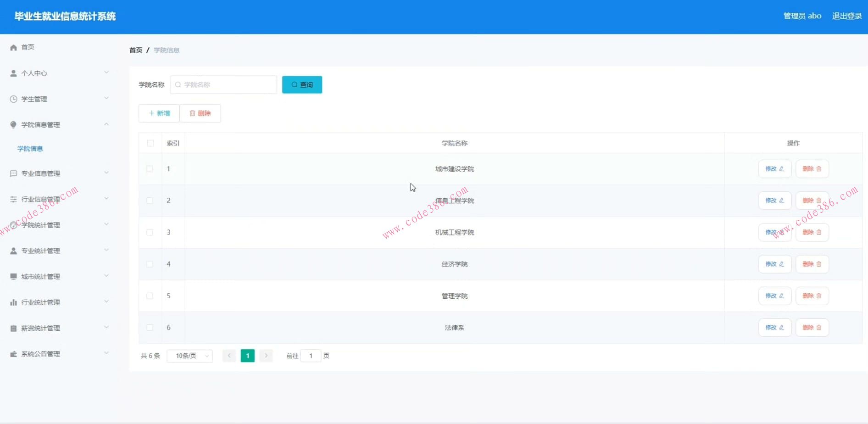
Task: Click 退出登录 to log out
Action: pos(847,16)
